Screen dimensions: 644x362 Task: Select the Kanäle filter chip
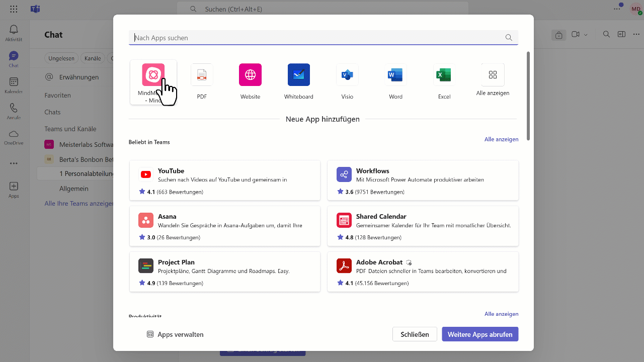click(x=93, y=58)
